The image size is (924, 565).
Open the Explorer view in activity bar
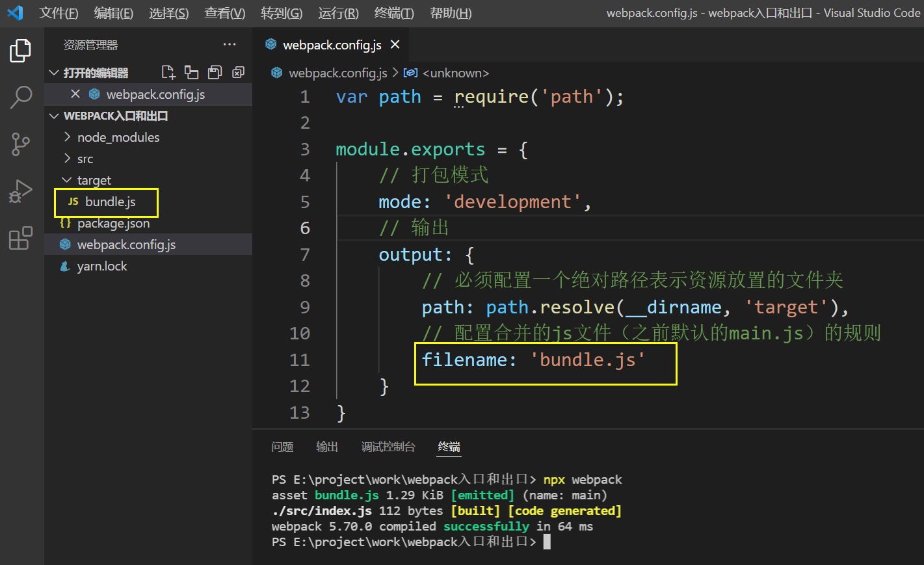click(21, 51)
